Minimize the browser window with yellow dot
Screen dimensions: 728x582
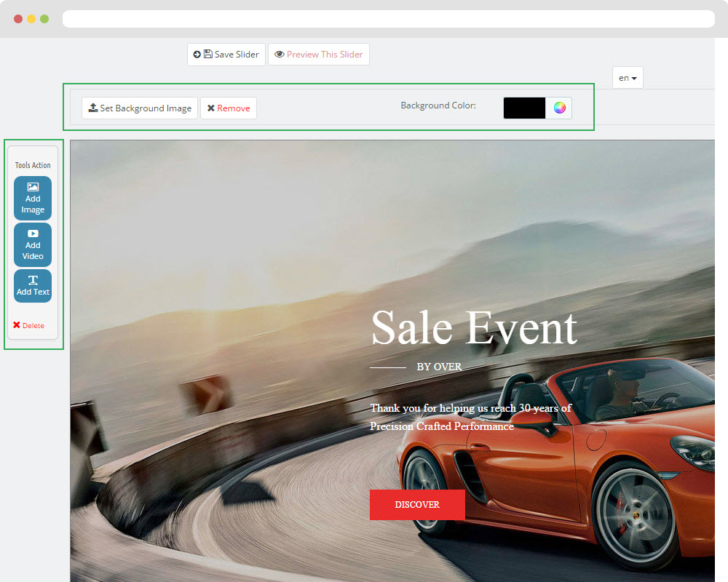(31, 19)
